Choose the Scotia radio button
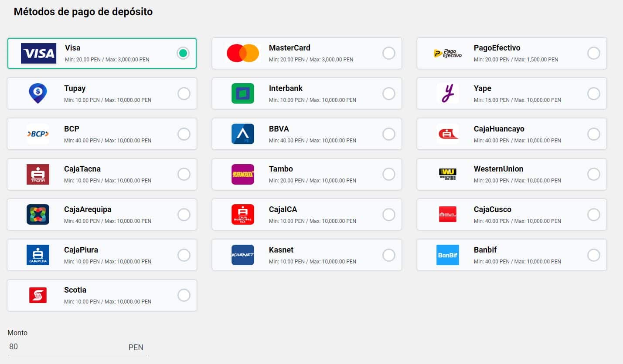 [x=184, y=295]
